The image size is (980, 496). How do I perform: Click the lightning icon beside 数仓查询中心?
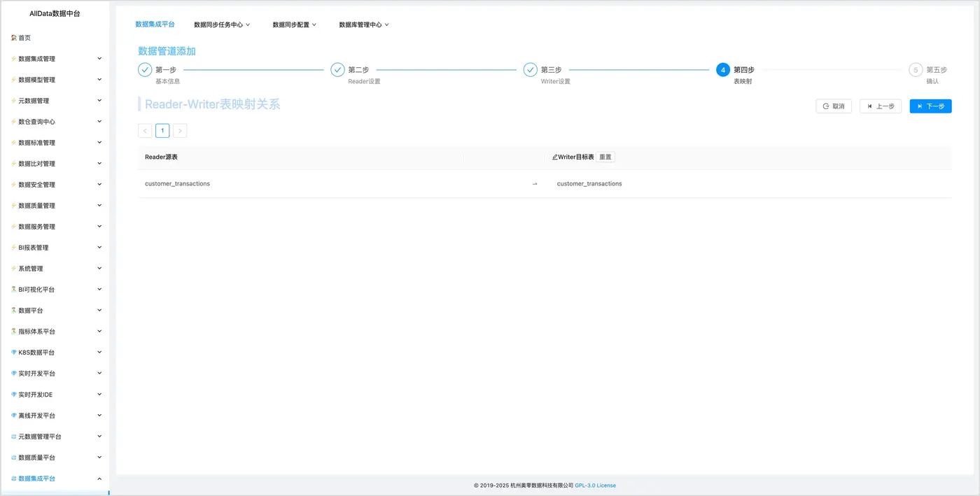point(14,122)
